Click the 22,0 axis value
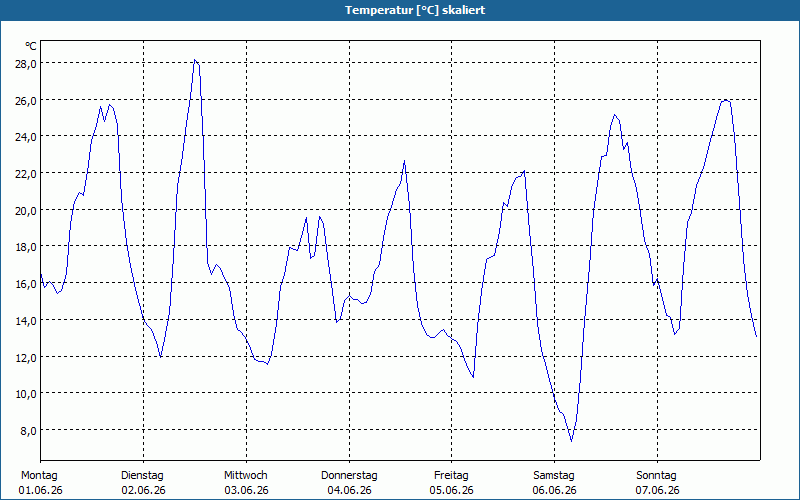 click(x=26, y=173)
